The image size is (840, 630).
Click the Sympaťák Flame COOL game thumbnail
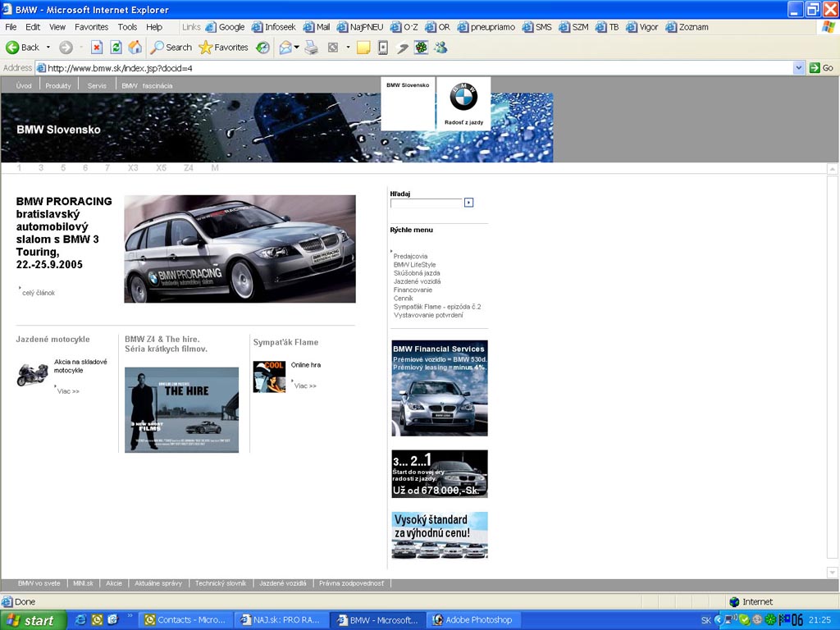point(269,377)
